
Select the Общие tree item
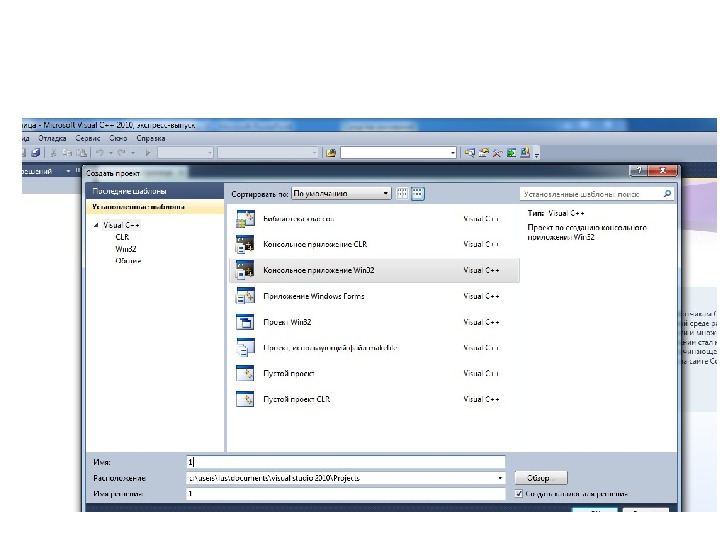pos(128,261)
